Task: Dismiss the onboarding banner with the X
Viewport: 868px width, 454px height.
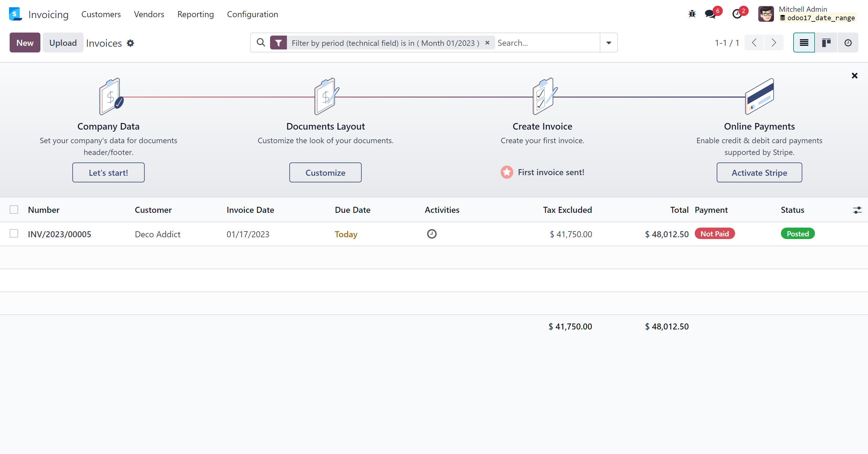Action: click(x=855, y=75)
